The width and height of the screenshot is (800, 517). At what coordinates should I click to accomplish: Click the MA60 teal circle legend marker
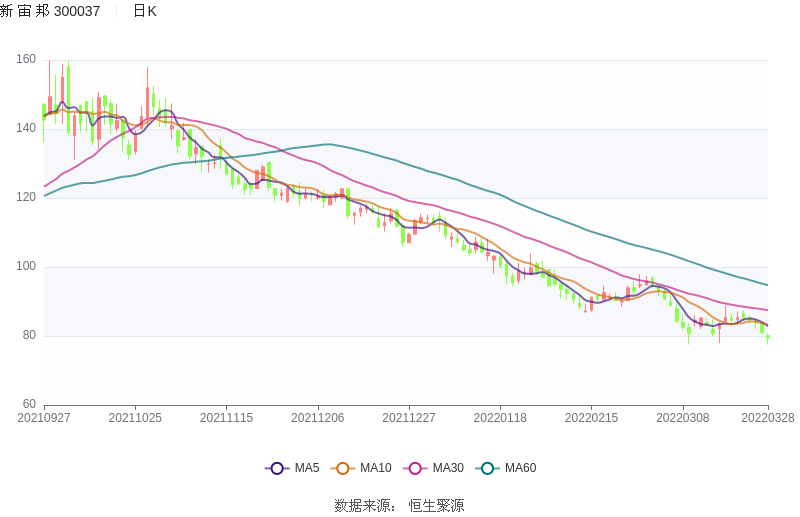487,468
